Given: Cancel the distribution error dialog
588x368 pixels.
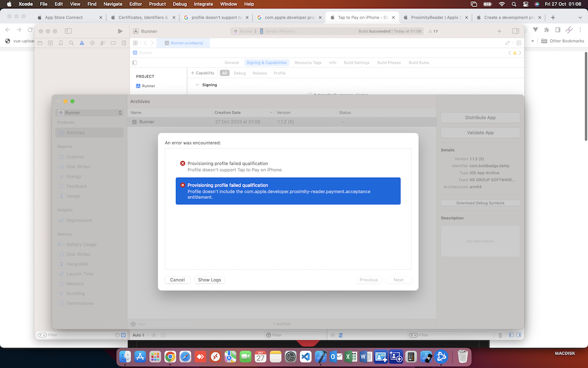Looking at the screenshot, I should (x=178, y=280).
